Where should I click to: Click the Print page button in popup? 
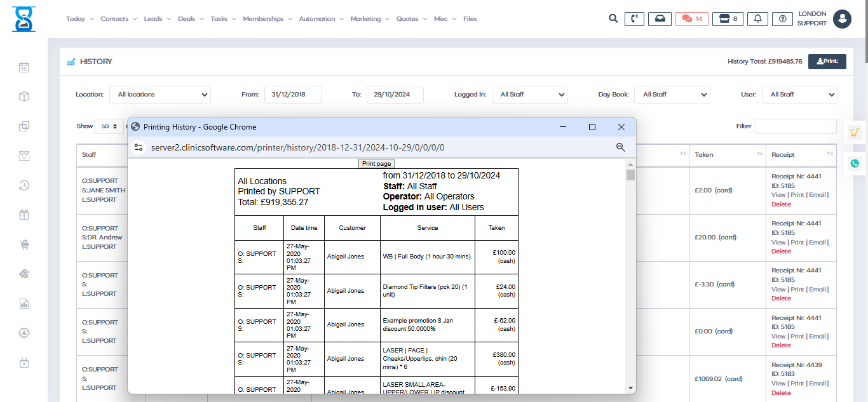click(376, 163)
